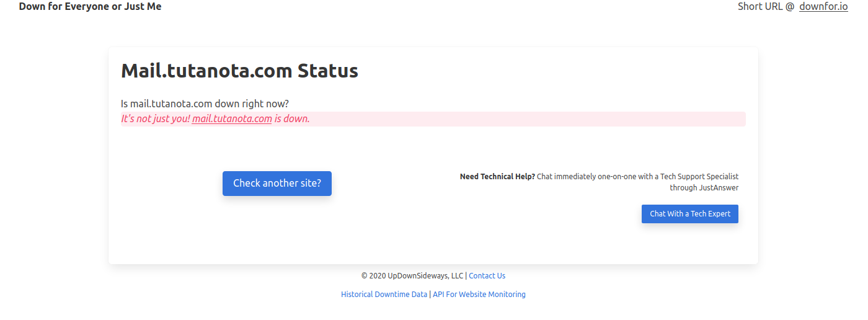Click the 'Is mail.tutanota.com down right now?' question
868x320 pixels.
205,104
